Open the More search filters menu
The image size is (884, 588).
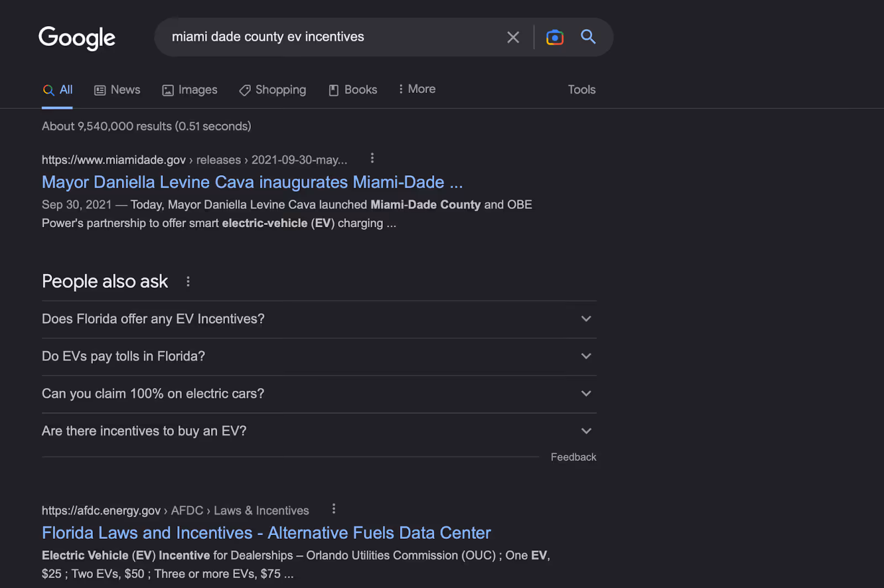[417, 89]
